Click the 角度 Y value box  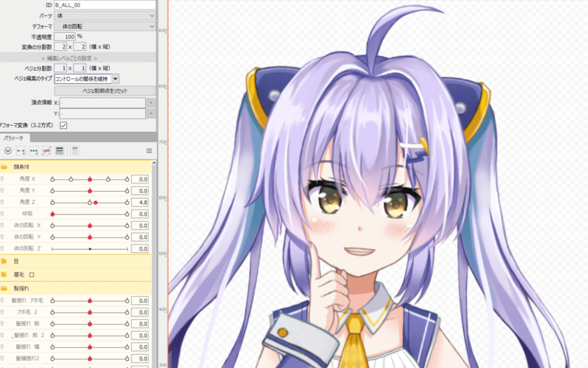click(x=140, y=191)
